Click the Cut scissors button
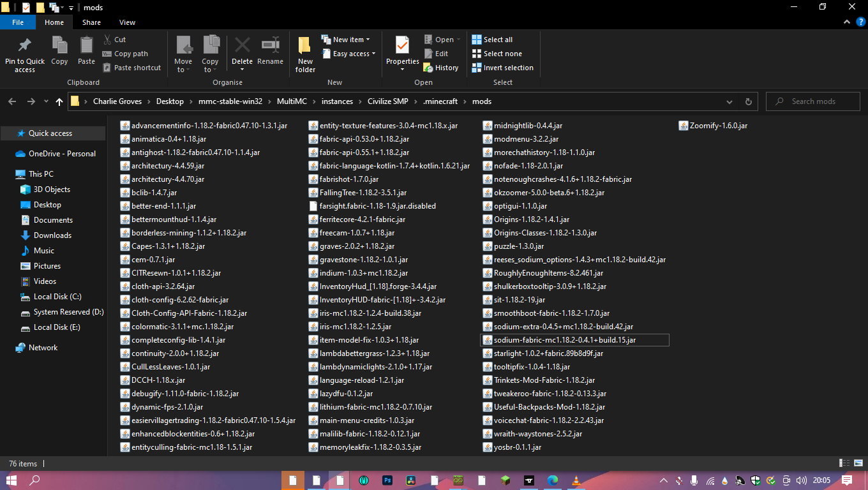868x490 pixels. [x=114, y=40]
